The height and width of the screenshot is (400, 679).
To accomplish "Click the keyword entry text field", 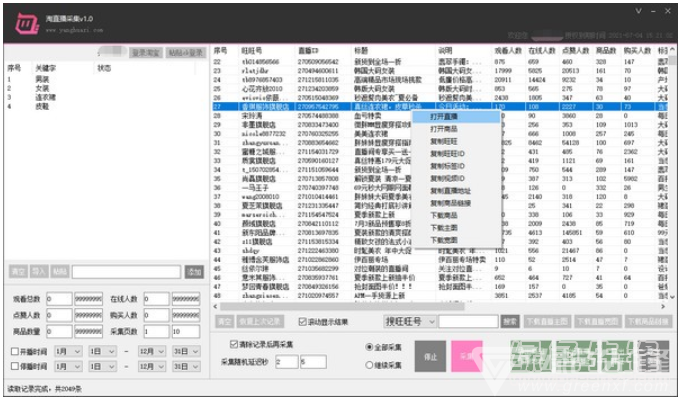I will pos(126,272).
